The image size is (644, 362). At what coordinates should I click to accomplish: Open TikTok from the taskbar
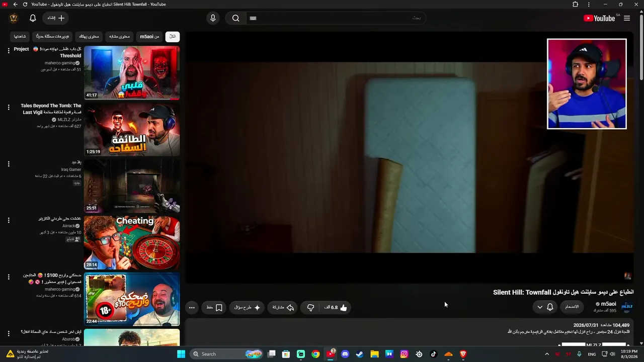click(434, 354)
